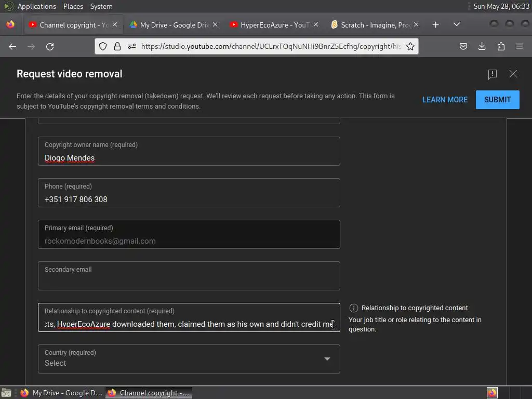Bookmark this page with the star icon

[410, 46]
